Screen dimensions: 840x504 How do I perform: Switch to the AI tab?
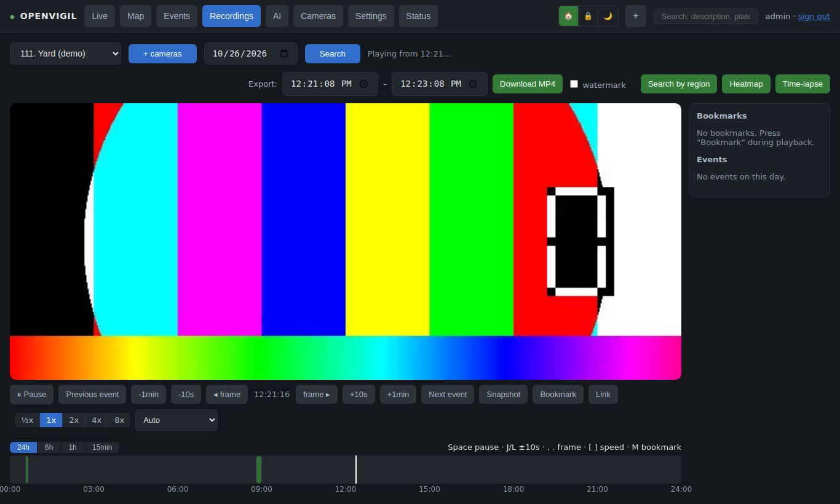[277, 16]
